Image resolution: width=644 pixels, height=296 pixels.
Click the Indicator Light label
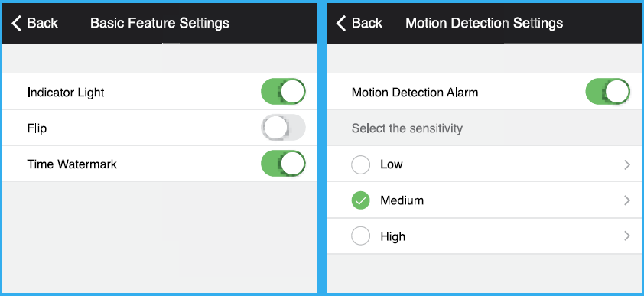click(x=66, y=93)
